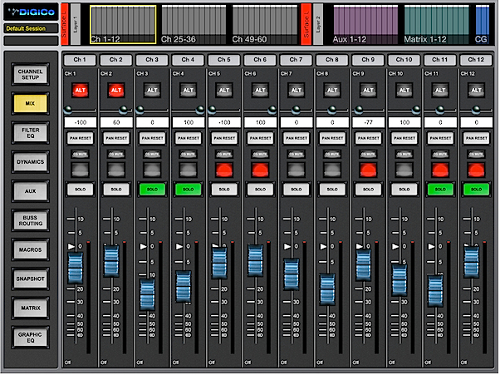Select the Layer 1 strip button
The width and height of the screenshot is (500, 375).
pyautogui.click(x=76, y=24)
